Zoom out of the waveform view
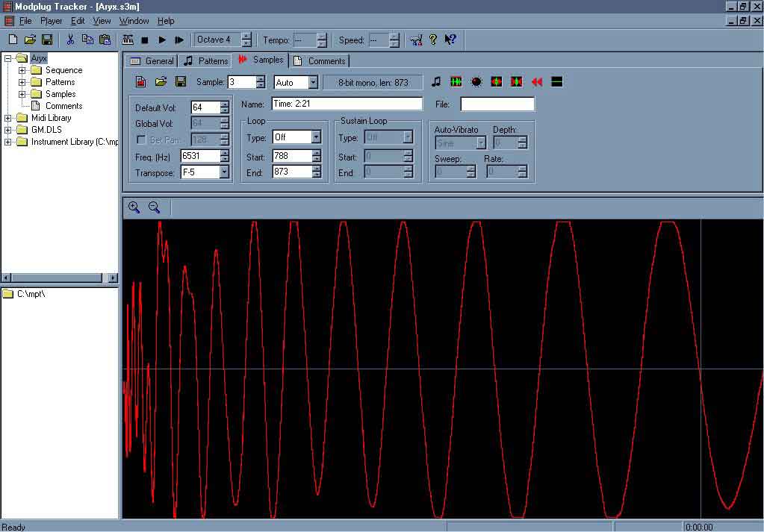764x532 pixels. click(154, 207)
